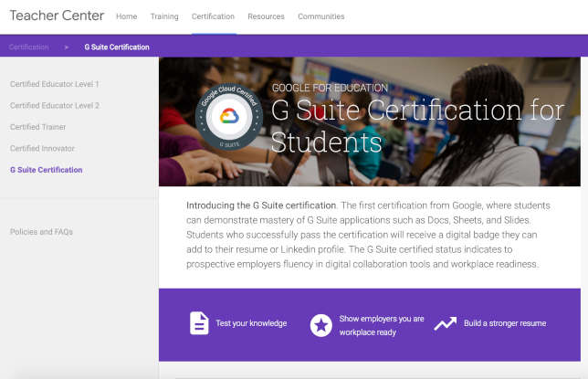Click the document icon beside Test your knowledge
Viewport: 588px width, 379px height.
[x=199, y=323]
